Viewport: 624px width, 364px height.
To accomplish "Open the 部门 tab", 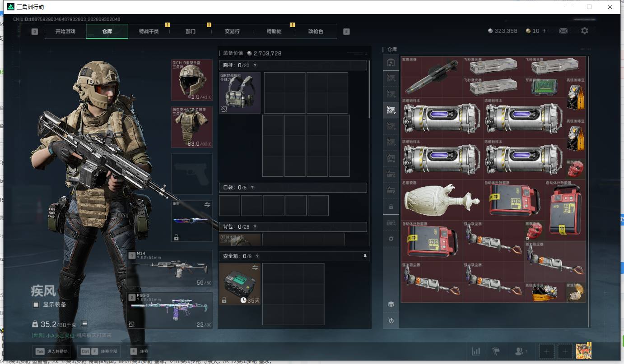I will point(191,32).
